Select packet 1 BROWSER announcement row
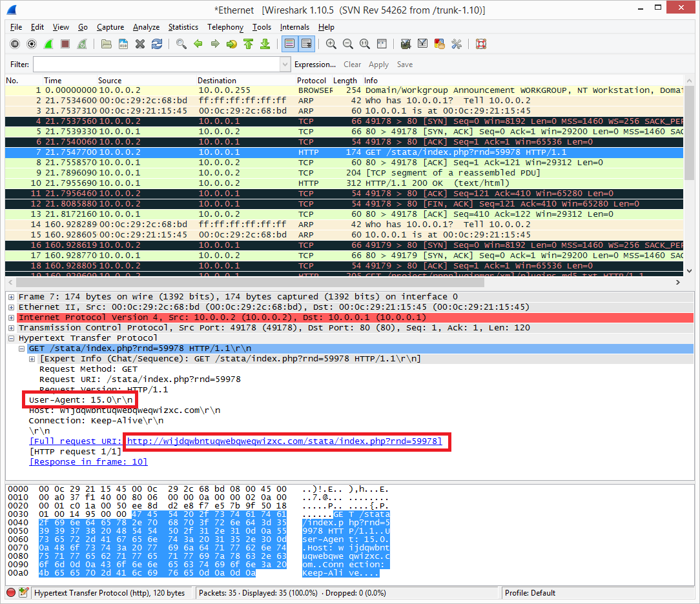Image resolution: width=700 pixels, height=604 pixels. 344,90
